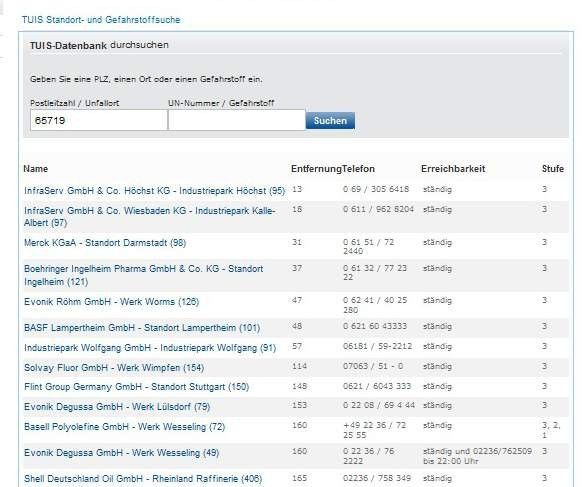Open Merck KGaA Standort Darmstadt link
The height and width of the screenshot is (487, 587).
[105, 243]
